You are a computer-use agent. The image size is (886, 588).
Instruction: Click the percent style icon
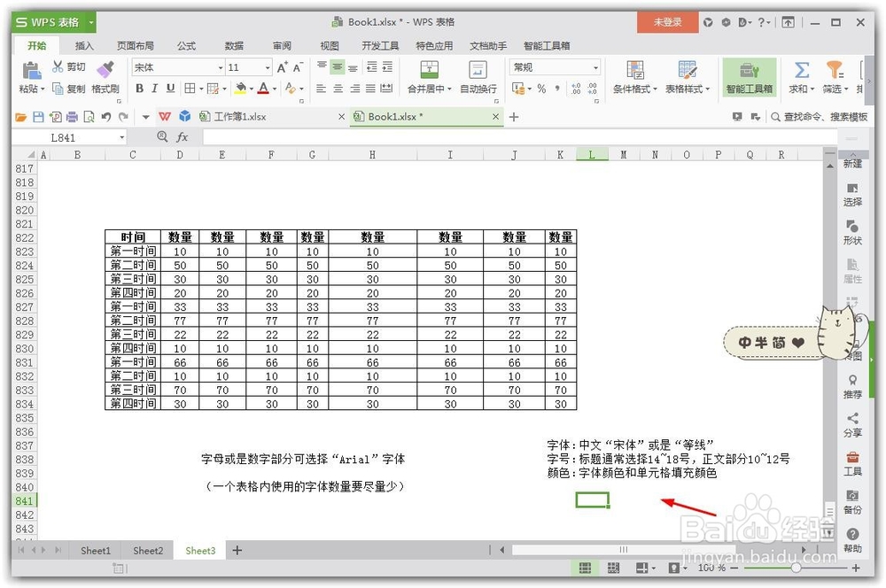click(x=541, y=89)
